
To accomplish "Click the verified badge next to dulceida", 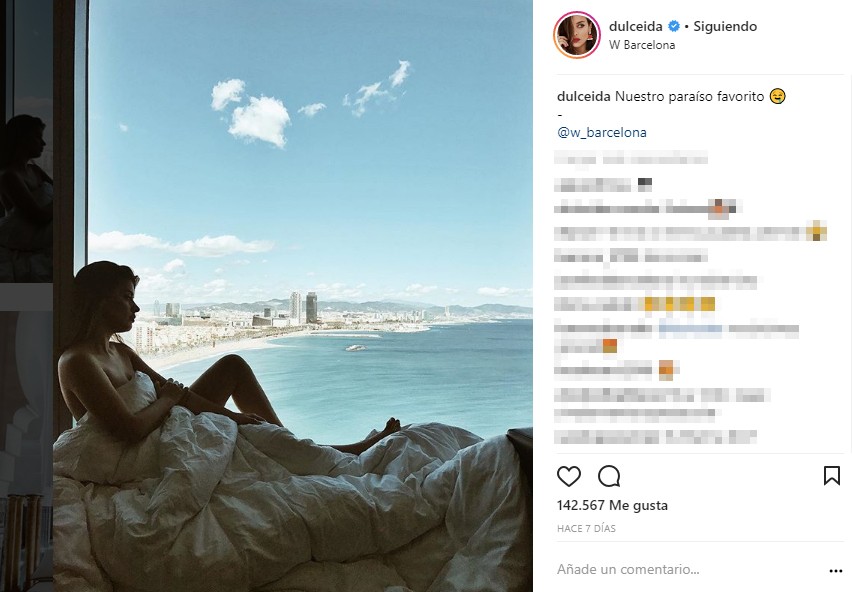I will (x=674, y=26).
